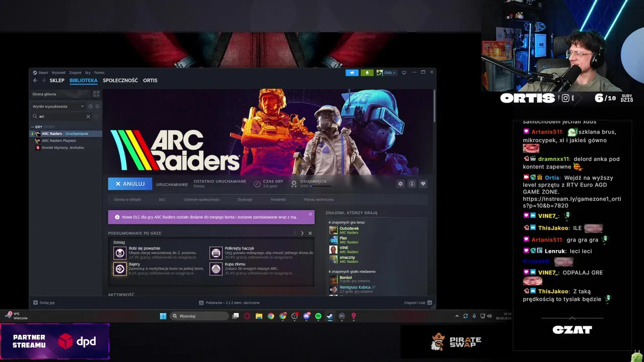Screen dimensions: 644x362
Task: Click the Bajery achievement icon
Action: pos(120,269)
